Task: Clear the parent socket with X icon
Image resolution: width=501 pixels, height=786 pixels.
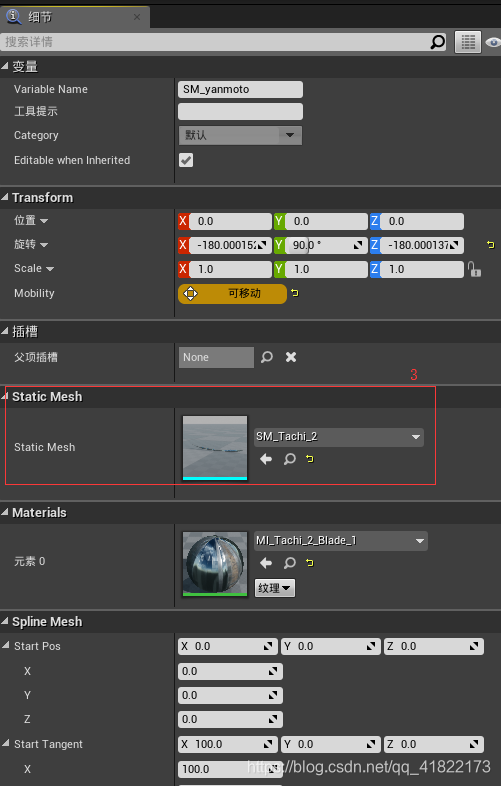Action: 291,357
